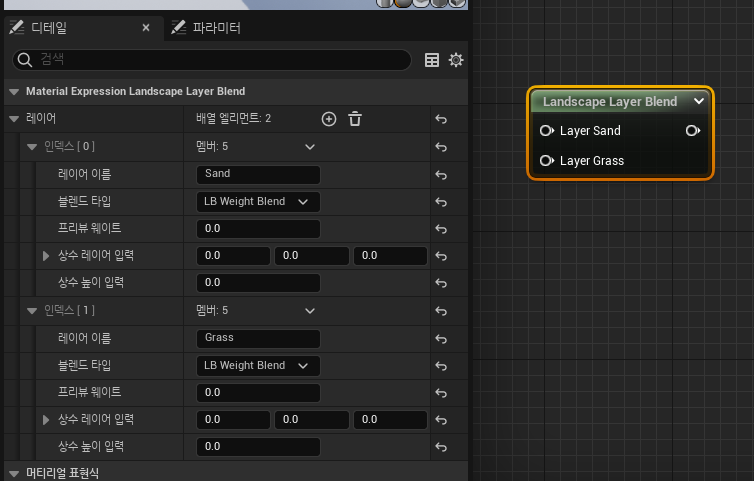Screen dimensions: 754x481
Task: Reset Sand 프리뷰 웨이트 to default
Action: [x=441, y=229]
